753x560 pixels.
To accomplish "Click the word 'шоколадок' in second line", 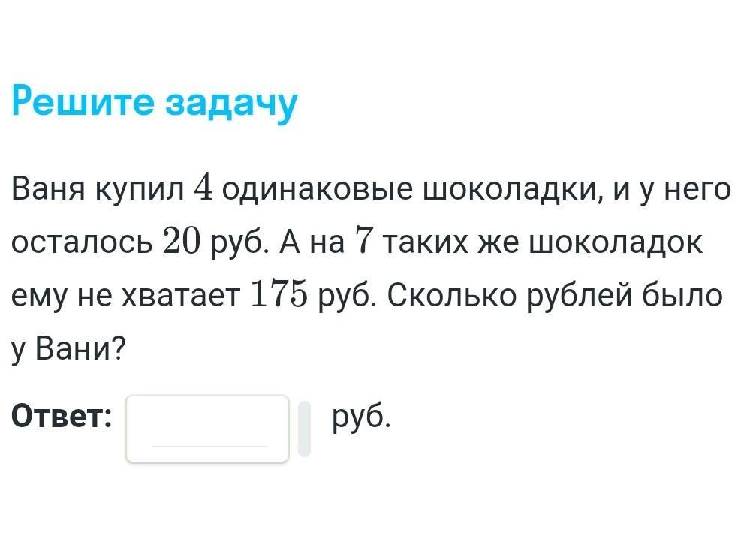I will (616, 242).
